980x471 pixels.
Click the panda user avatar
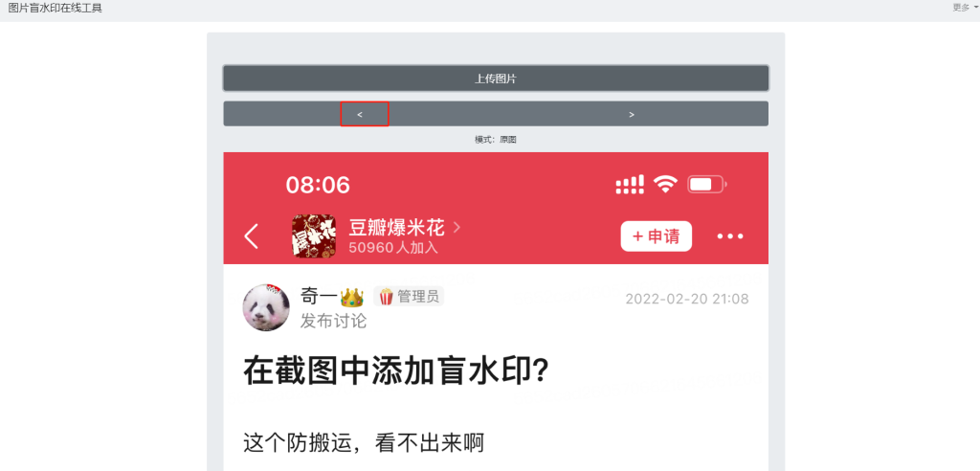point(266,307)
